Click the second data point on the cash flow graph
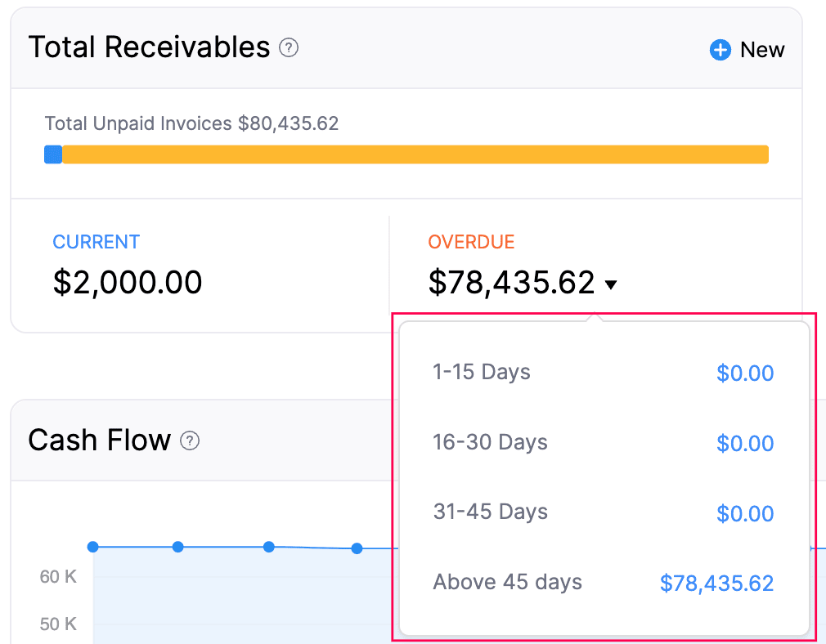The height and width of the screenshot is (644, 826). [x=178, y=547]
